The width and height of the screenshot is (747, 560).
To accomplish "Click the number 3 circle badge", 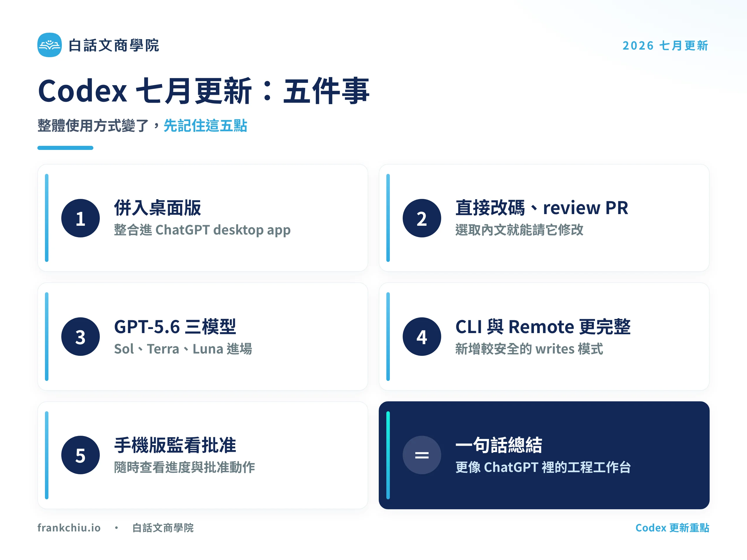I will (x=80, y=337).
